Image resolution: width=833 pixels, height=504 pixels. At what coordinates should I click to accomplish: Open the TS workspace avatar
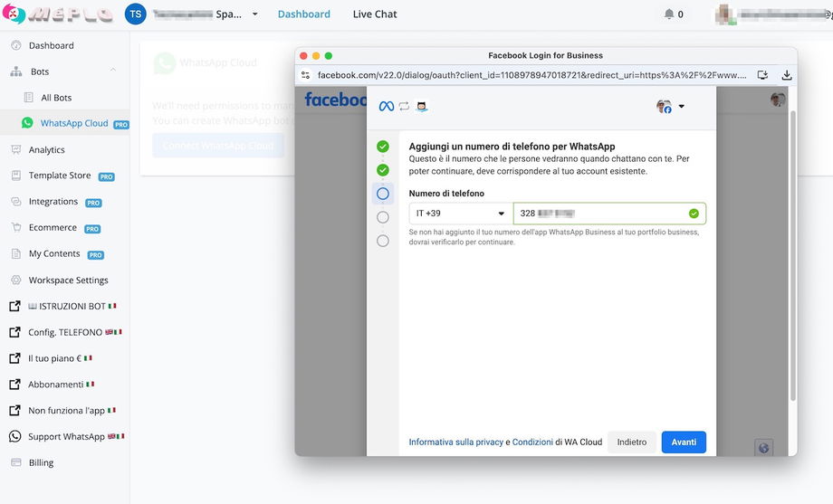(135, 14)
